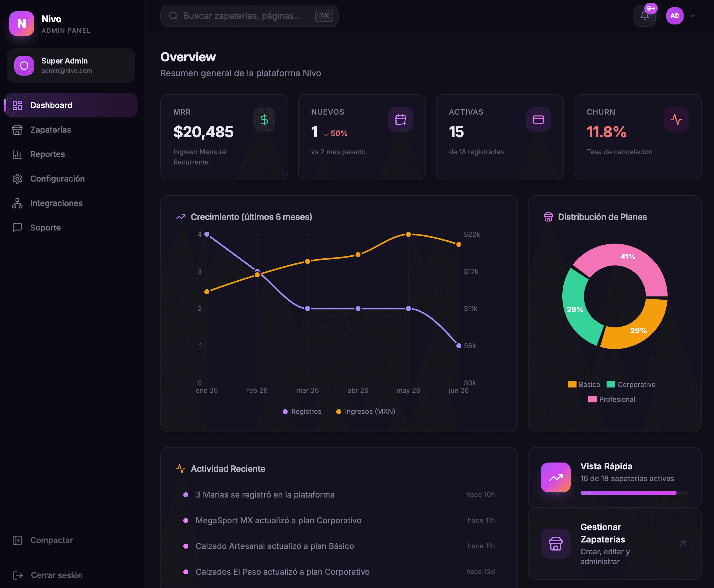
Task: Expand the AD user account dropdown chevron
Action: pyautogui.click(x=692, y=16)
